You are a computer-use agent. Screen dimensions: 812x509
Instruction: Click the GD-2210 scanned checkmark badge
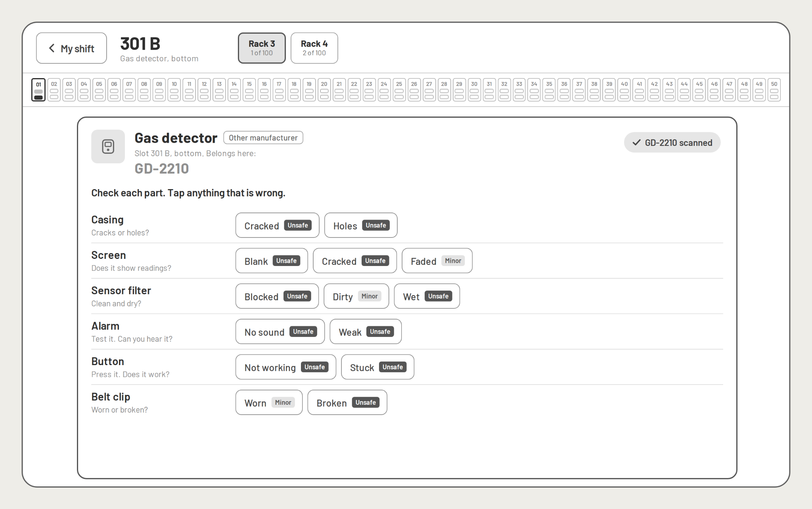[x=672, y=142]
